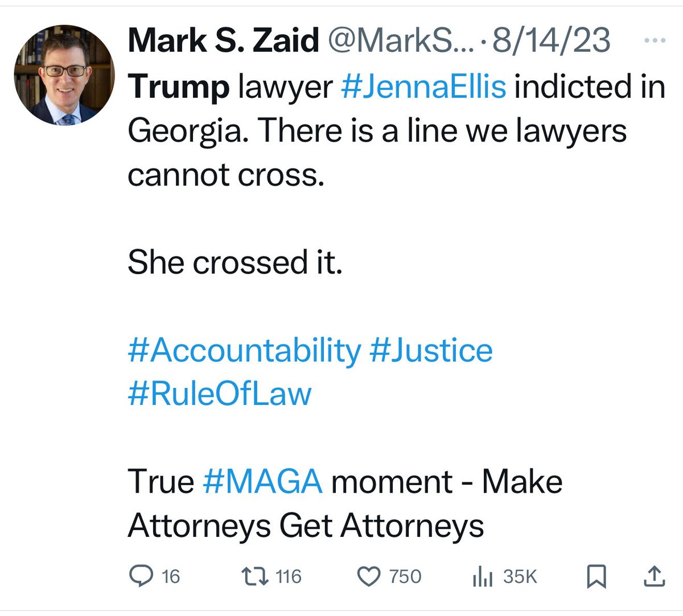Viewport: 683px width, 616px height.
Task: Bookmark this tweet
Action: pos(596,577)
